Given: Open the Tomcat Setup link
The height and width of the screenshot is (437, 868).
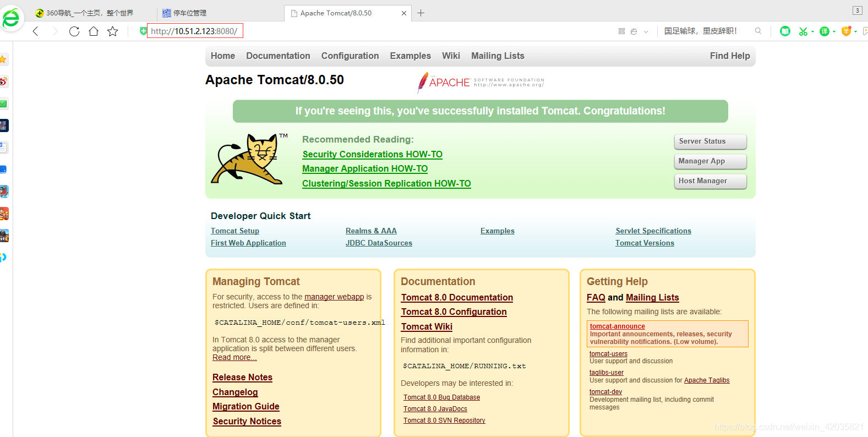Looking at the screenshot, I should pos(235,231).
